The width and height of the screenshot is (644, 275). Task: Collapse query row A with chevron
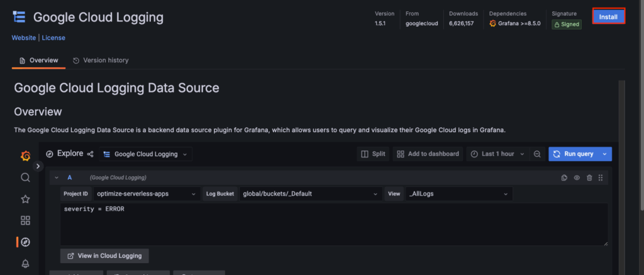[x=57, y=177]
